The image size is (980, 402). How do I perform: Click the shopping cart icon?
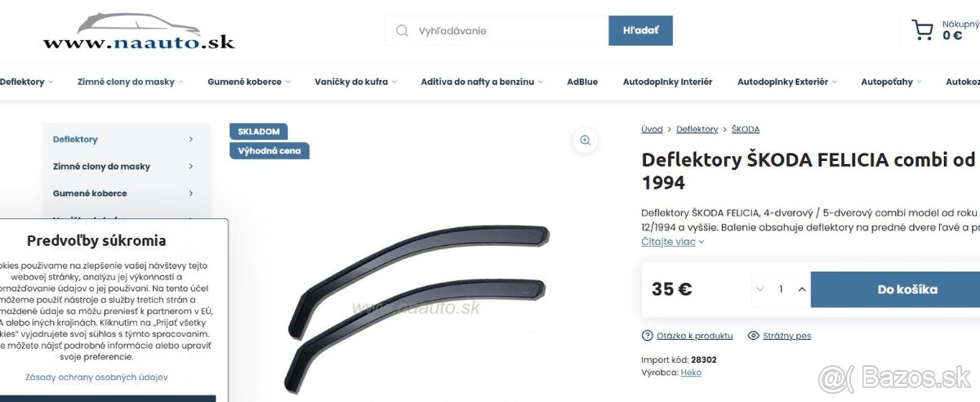click(922, 30)
